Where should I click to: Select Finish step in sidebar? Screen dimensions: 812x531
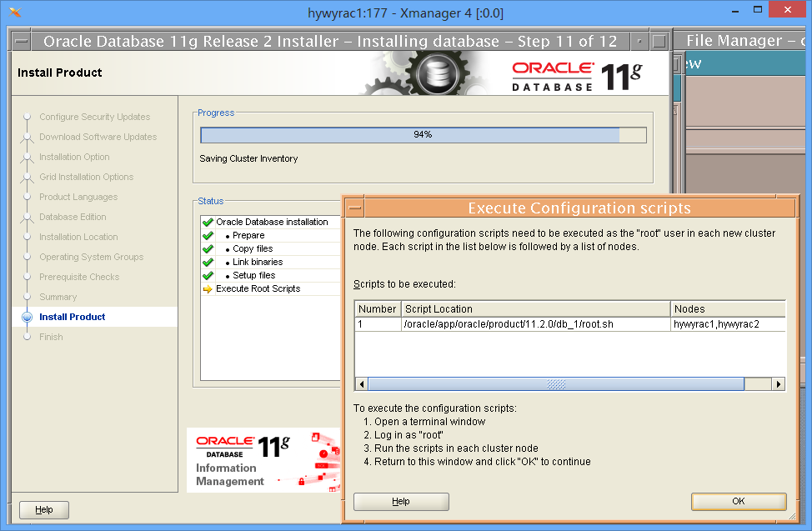point(51,337)
